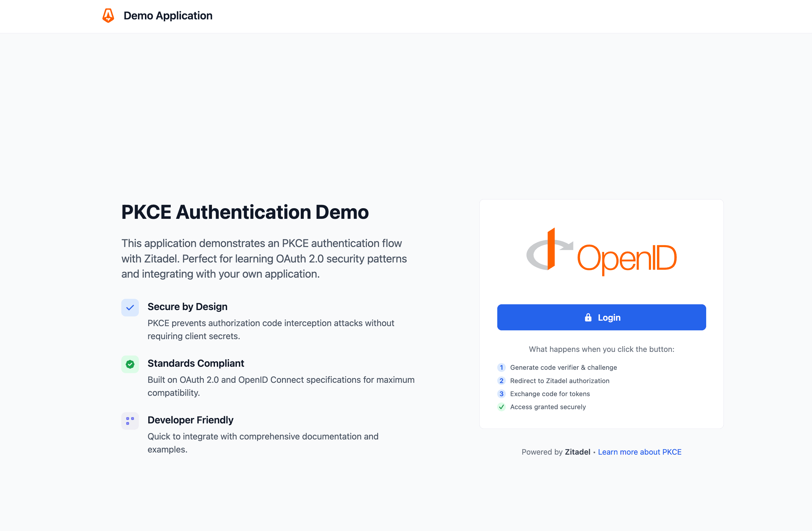Click the OpenID logo image
812x531 pixels.
point(601,252)
